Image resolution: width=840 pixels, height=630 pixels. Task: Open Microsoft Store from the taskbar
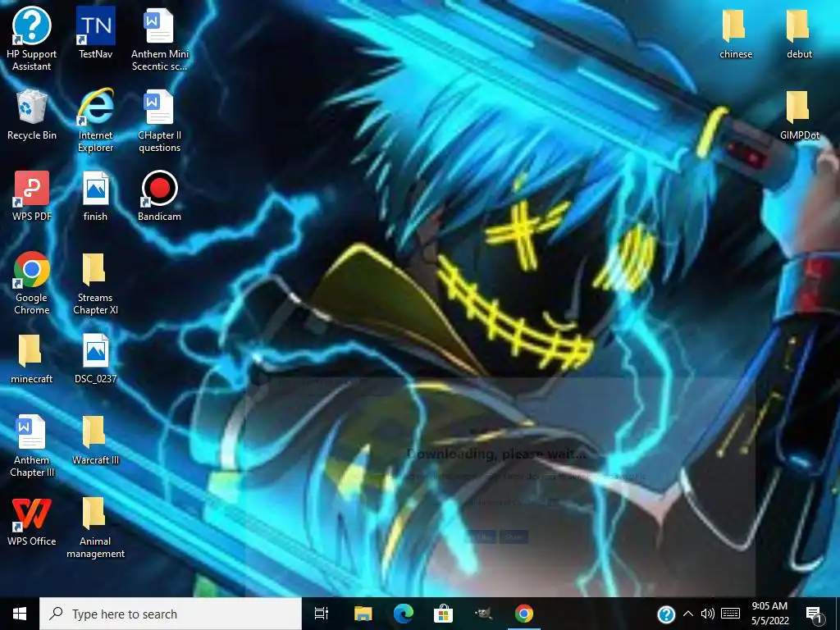pyautogui.click(x=444, y=614)
